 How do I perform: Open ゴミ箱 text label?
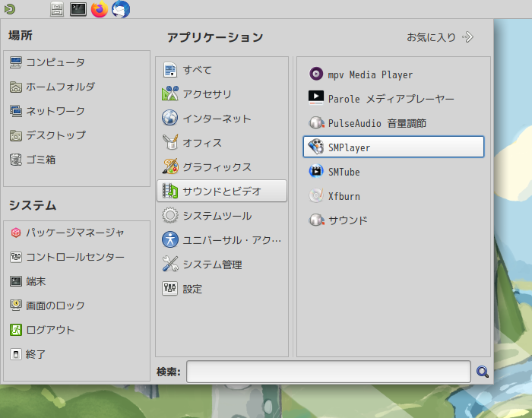[41, 160]
